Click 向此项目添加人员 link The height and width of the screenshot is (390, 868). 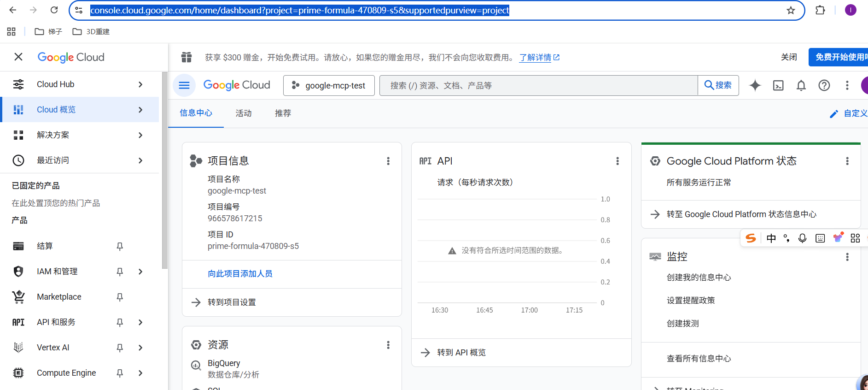tap(240, 274)
